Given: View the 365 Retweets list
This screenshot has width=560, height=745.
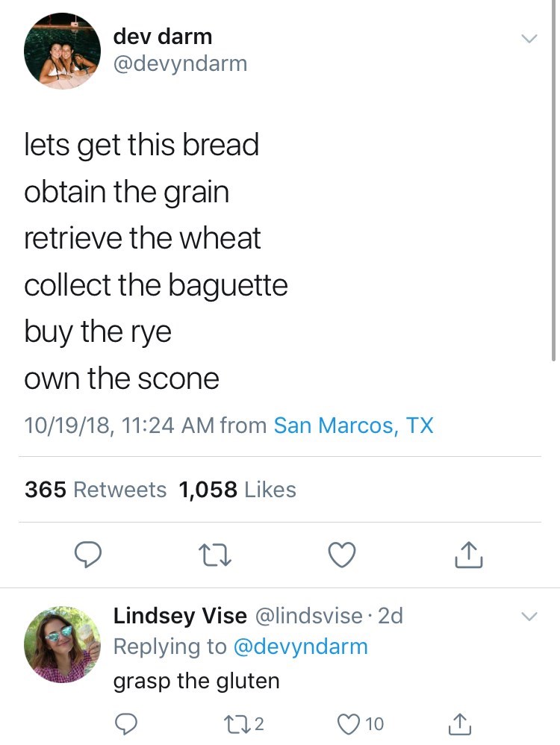Looking at the screenshot, I should [x=96, y=490].
